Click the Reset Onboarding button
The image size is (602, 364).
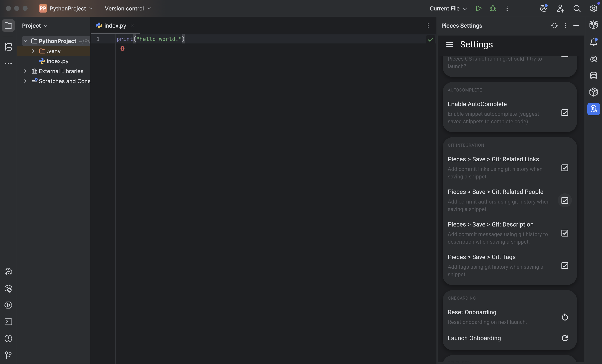coord(565,317)
